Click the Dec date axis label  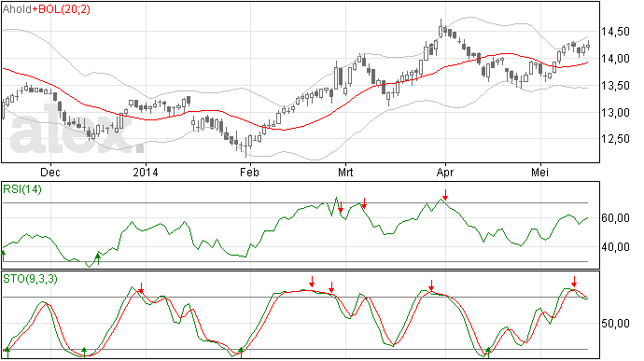click(50, 172)
